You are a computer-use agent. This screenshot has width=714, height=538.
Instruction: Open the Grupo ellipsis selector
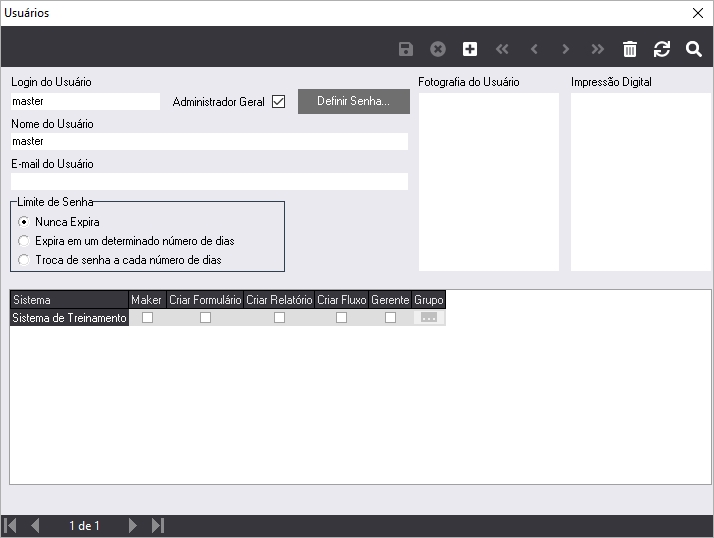[x=429, y=318]
